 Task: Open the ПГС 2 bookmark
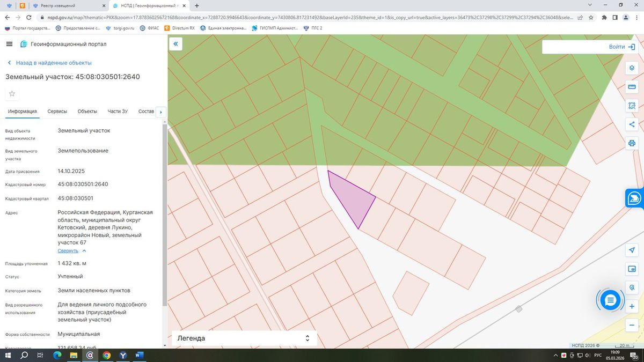click(x=313, y=28)
